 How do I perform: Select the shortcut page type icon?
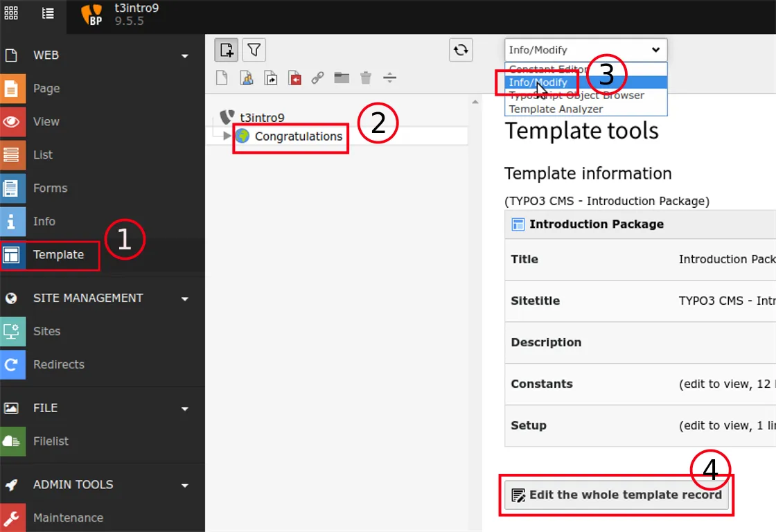click(271, 78)
